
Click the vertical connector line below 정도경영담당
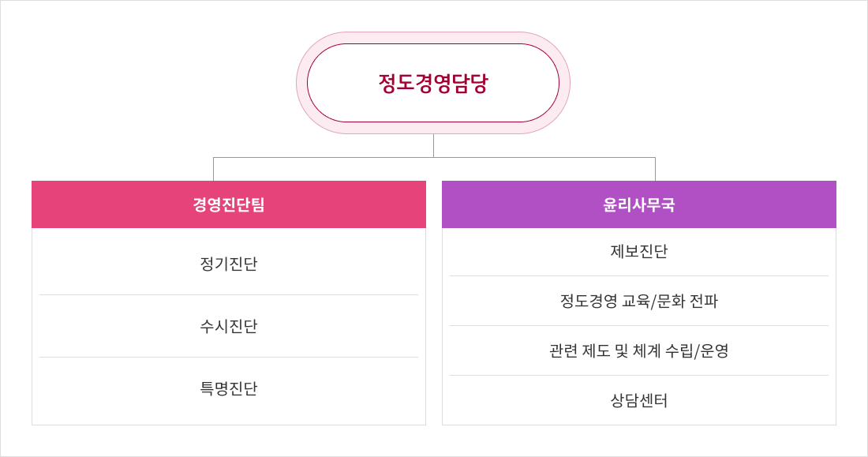pos(433,146)
